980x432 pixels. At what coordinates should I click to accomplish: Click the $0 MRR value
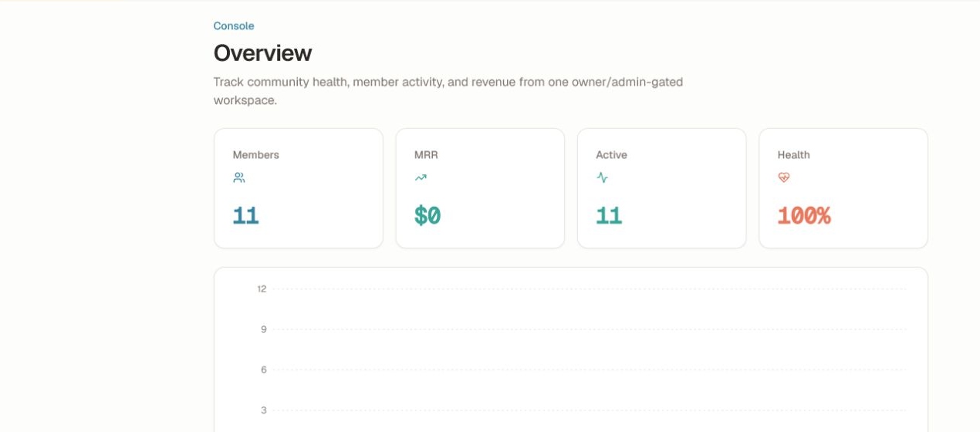[427, 215]
